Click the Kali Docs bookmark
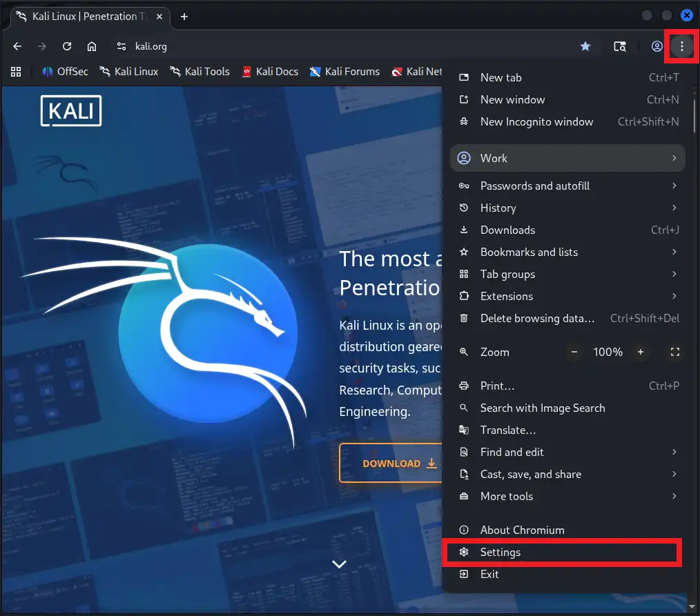This screenshot has height=616, width=700. click(x=270, y=71)
